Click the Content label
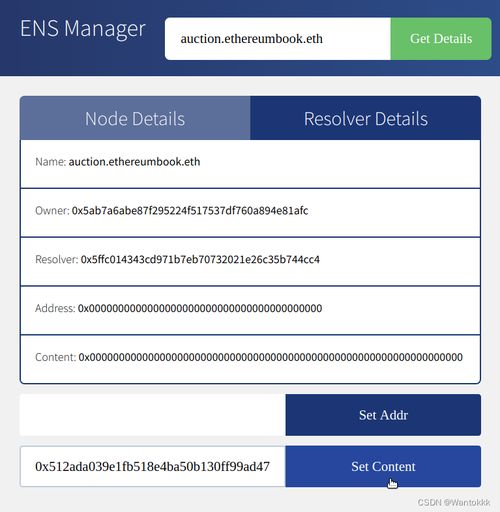500x512 pixels. point(56,357)
